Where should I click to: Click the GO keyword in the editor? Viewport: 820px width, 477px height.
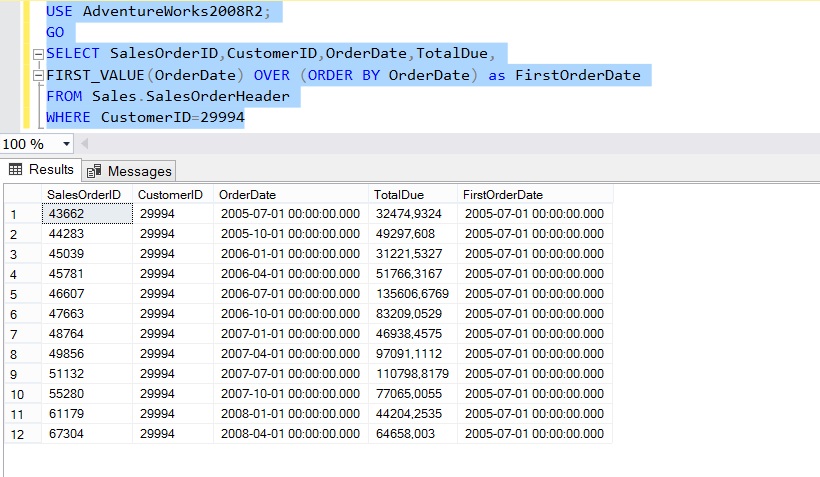point(55,32)
